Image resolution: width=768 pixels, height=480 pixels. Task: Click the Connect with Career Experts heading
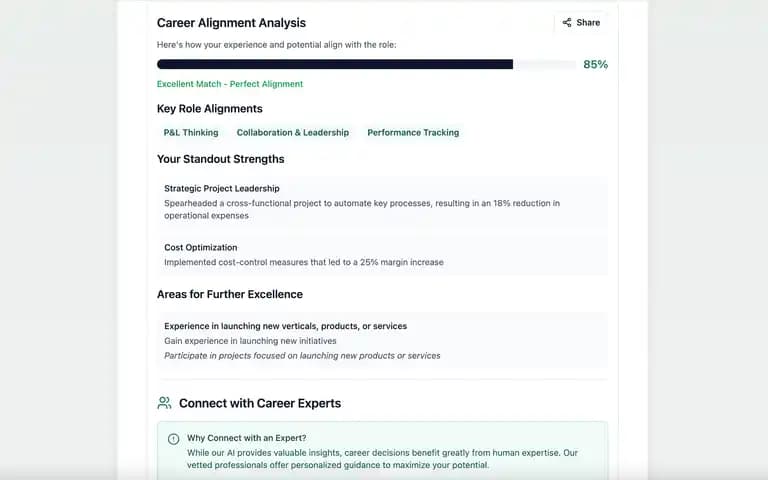(260, 403)
